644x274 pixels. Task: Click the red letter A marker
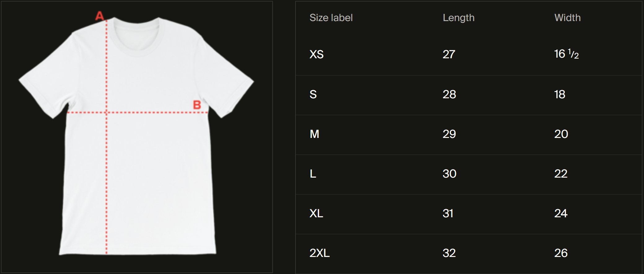coord(99,15)
